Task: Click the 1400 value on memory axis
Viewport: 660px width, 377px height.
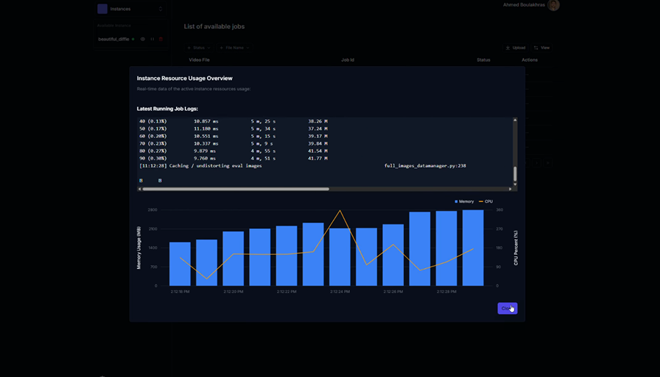Action: (152, 248)
